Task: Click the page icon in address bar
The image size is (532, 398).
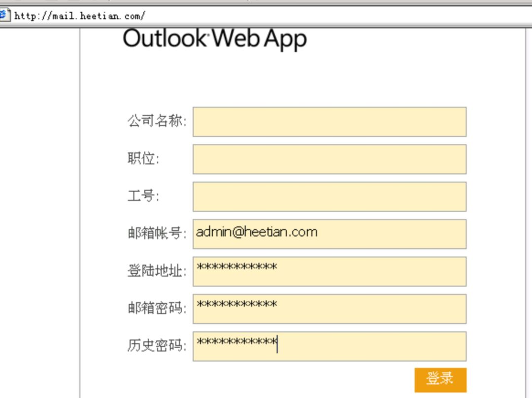Action: (x=4, y=15)
